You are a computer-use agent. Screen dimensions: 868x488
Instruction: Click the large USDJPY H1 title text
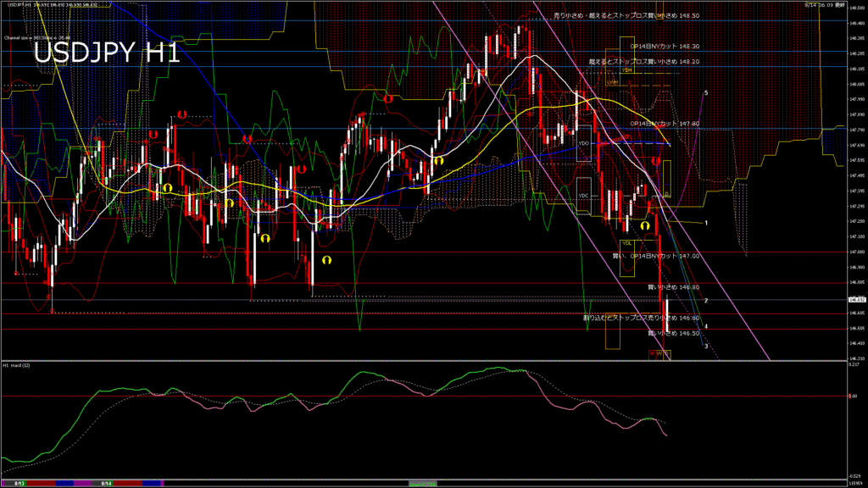pyautogui.click(x=105, y=53)
